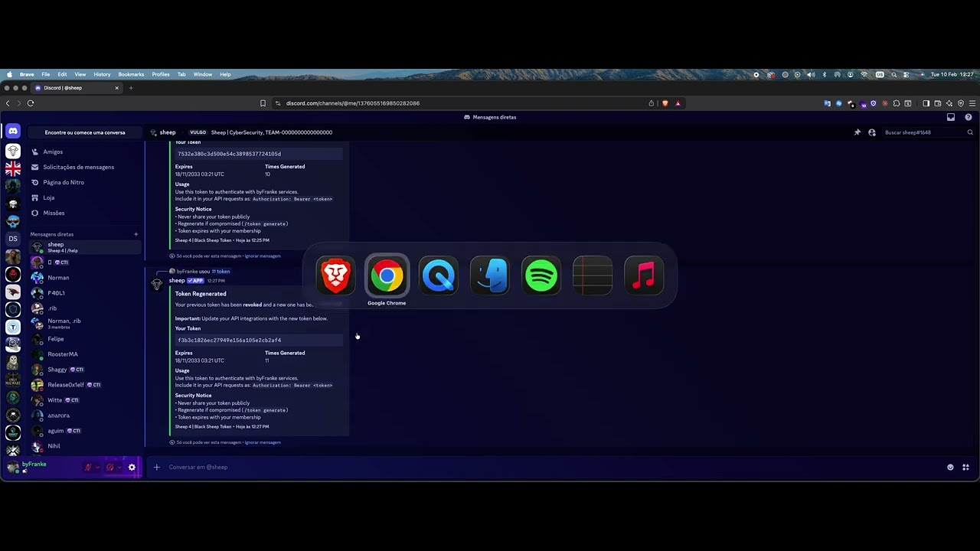
Task: Reload the page in Brave
Action: 31,103
